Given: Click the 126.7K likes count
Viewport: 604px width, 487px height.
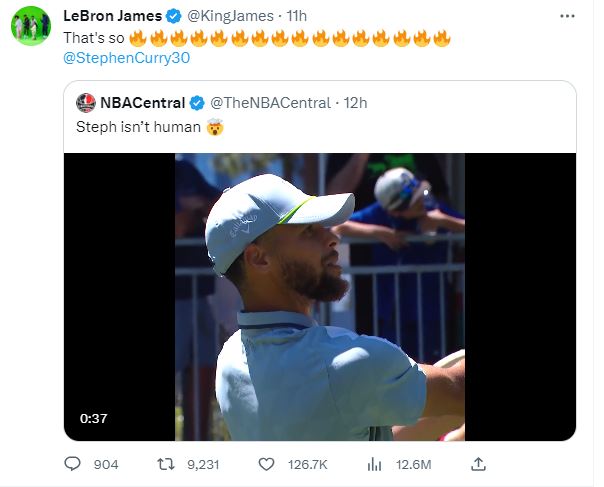Looking at the screenshot, I should tap(307, 465).
